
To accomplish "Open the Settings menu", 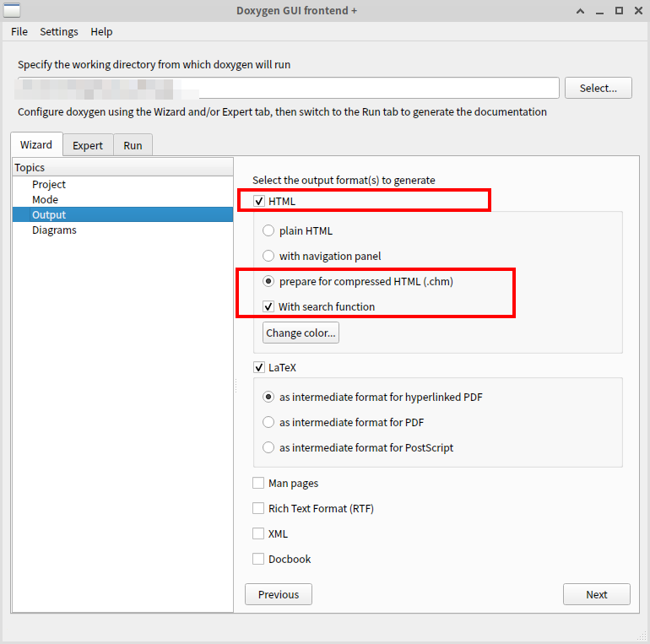I will pos(59,31).
